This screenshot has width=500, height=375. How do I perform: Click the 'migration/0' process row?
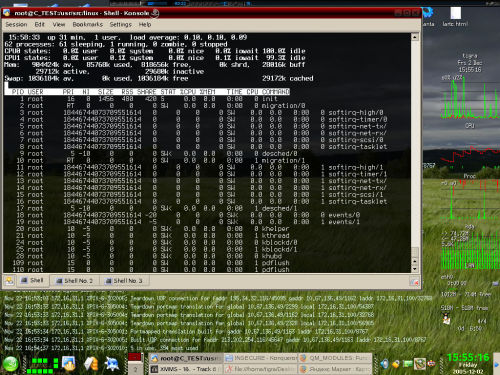pos(155,106)
